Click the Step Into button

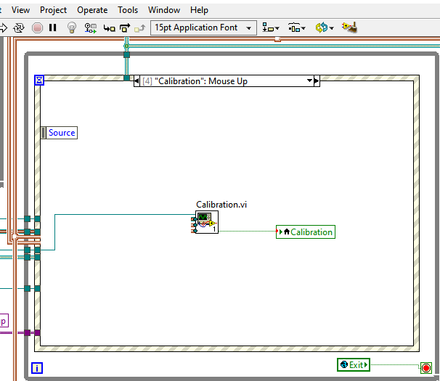pos(109,28)
